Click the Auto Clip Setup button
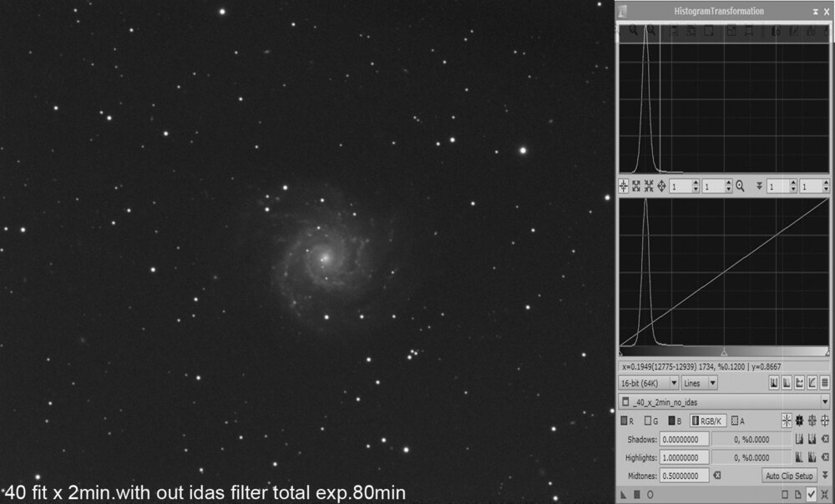Viewport: 835px width, 504px height. point(789,476)
